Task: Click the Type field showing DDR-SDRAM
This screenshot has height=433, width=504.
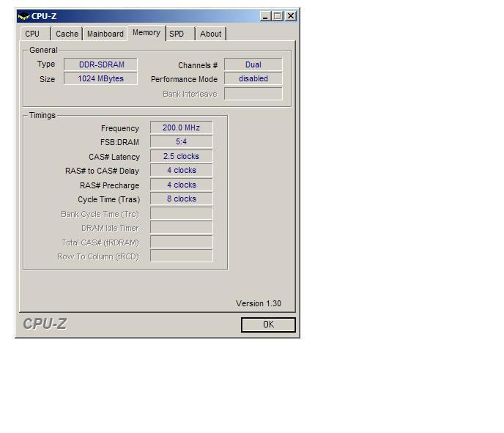Action: click(x=100, y=64)
